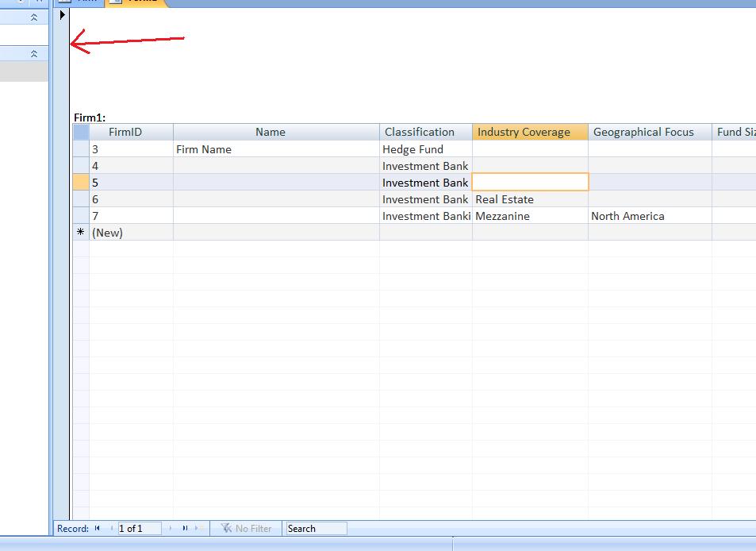Viewport: 756px width, 551px height.
Task: Collapse the upper navigation pane group
Action: (33, 17)
